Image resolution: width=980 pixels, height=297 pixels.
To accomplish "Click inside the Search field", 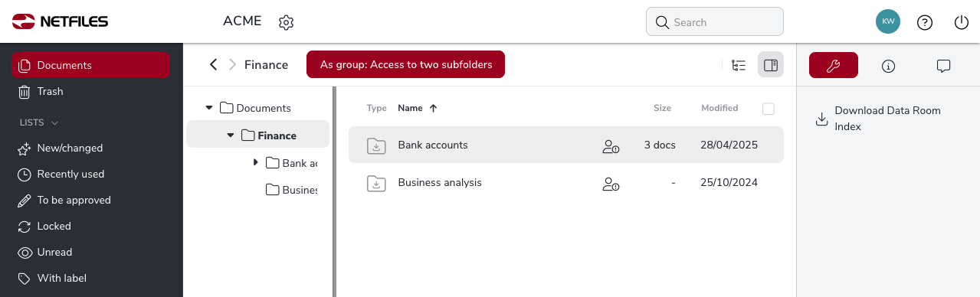I will tap(715, 22).
